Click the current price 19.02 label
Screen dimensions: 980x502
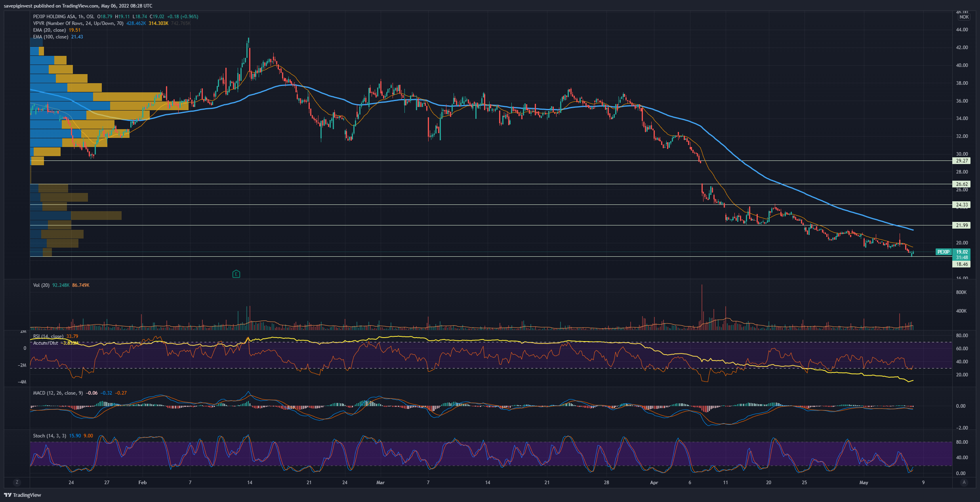(961, 252)
